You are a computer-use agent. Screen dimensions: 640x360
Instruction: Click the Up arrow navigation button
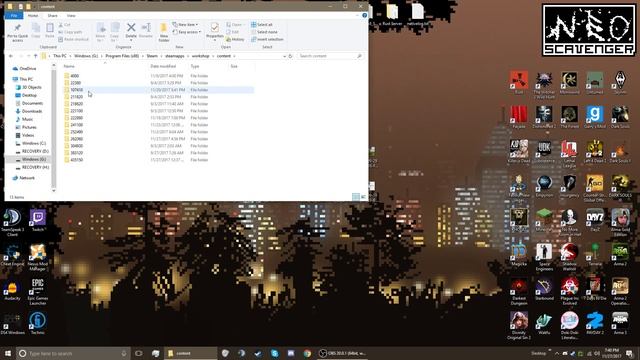pos(36,56)
